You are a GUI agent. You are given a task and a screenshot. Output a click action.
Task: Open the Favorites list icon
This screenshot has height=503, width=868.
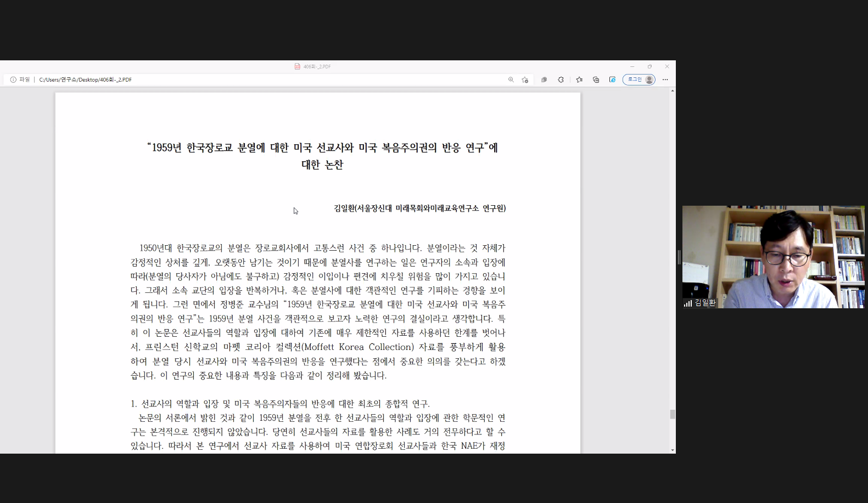coord(579,80)
